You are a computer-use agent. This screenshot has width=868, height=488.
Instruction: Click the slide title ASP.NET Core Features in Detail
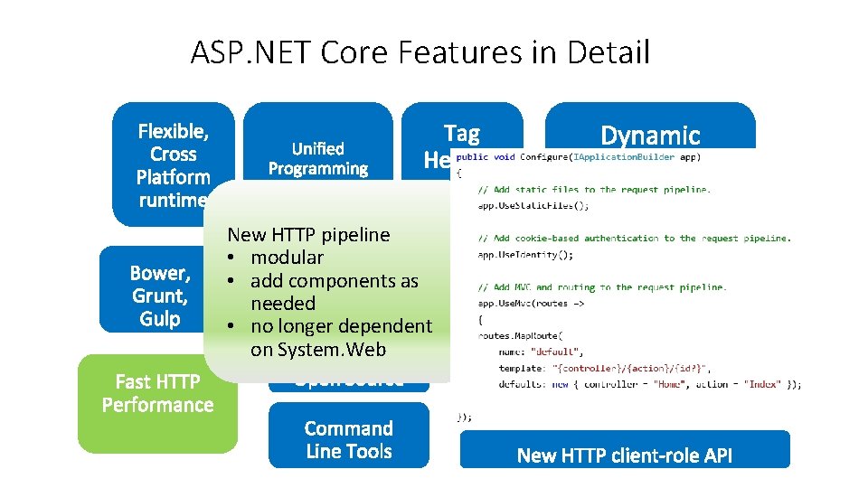tap(420, 52)
